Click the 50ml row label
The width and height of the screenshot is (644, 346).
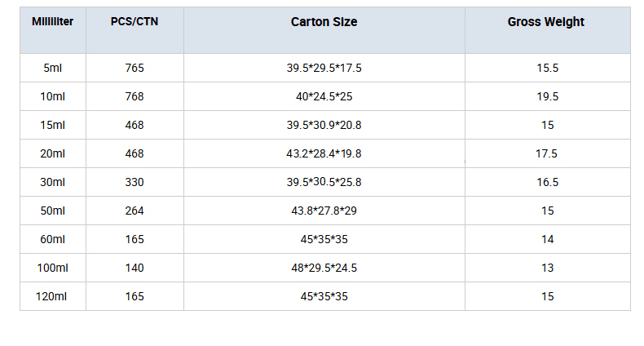[x=52, y=211]
